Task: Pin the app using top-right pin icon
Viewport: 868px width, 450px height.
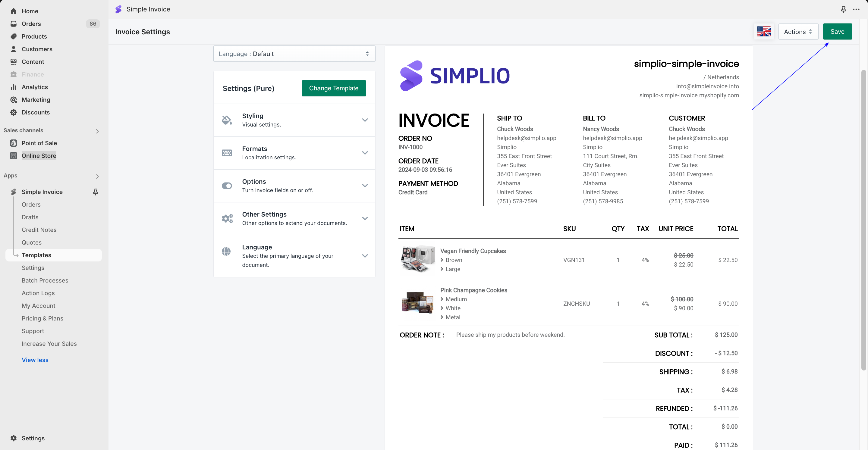Action: point(843,9)
